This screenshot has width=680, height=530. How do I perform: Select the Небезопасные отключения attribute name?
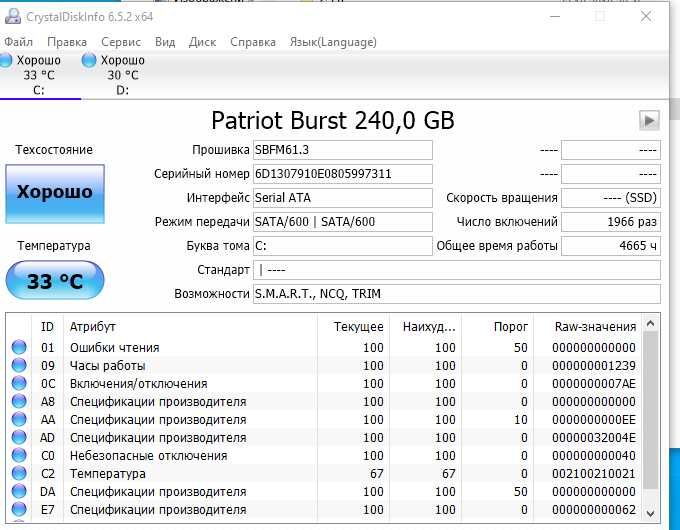click(148, 456)
